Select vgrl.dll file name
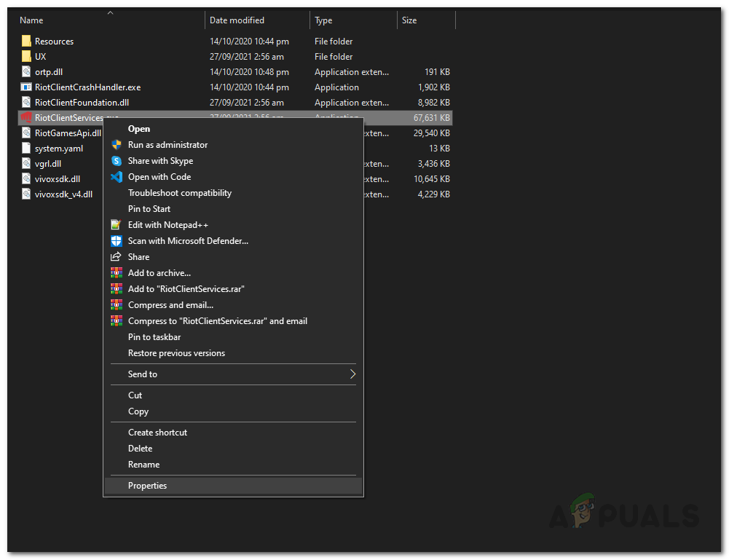 pyautogui.click(x=48, y=164)
